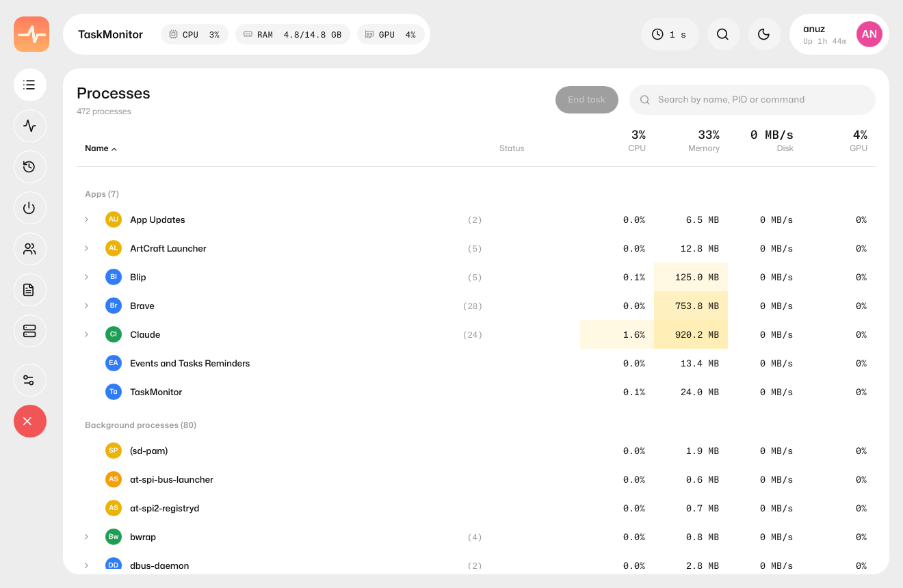Click the GPU 4% chip in header
Viewport: 903px width, 588px height.
pos(391,34)
